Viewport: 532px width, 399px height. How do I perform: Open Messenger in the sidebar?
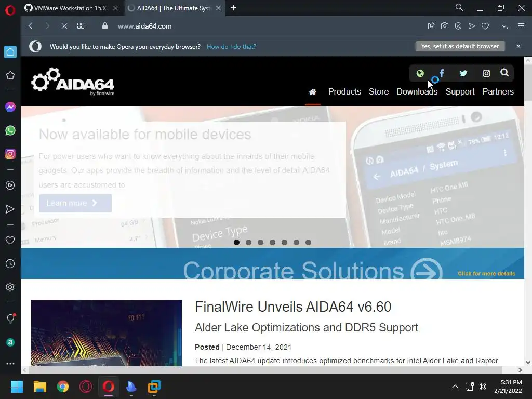point(10,107)
